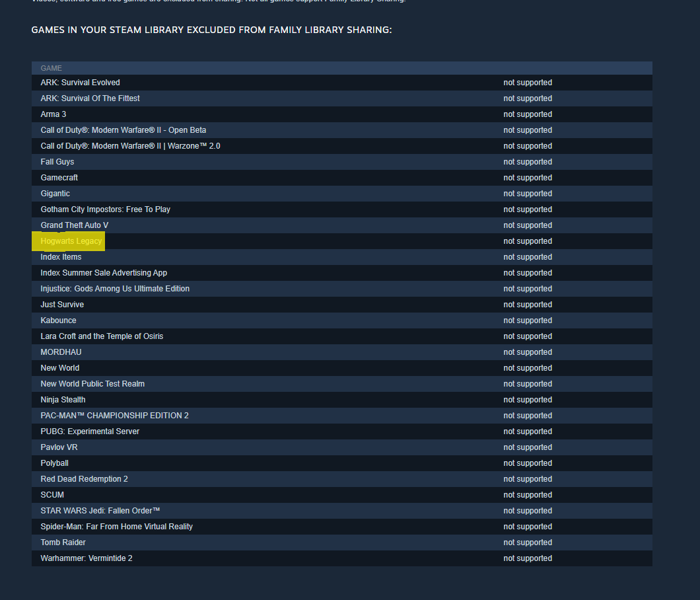Click 'not supported' status for MORDHAU
The height and width of the screenshot is (600, 700).
pos(528,352)
